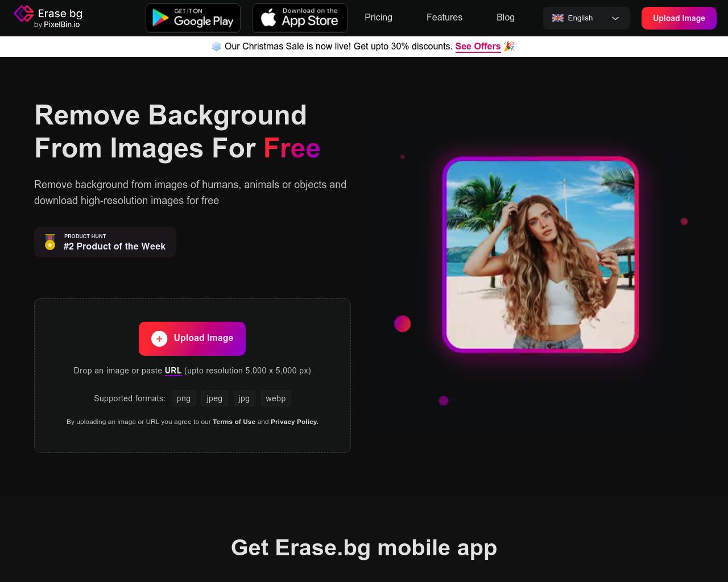Click the URL link to paste image
This screenshot has height=582, width=728.
[173, 371]
